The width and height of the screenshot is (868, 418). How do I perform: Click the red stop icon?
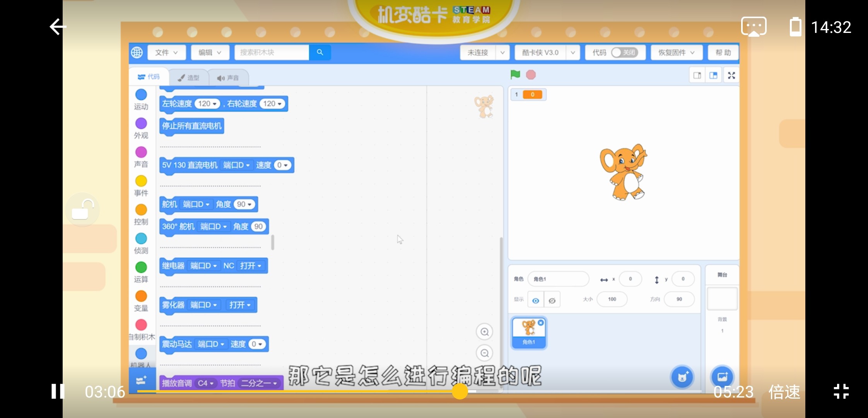point(531,75)
